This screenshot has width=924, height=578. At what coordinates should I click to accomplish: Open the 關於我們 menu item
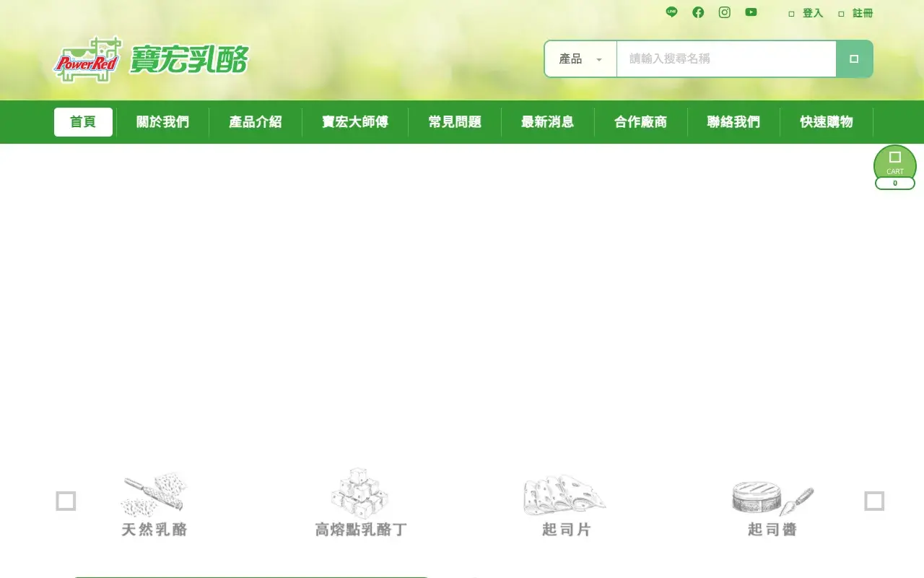pos(162,122)
